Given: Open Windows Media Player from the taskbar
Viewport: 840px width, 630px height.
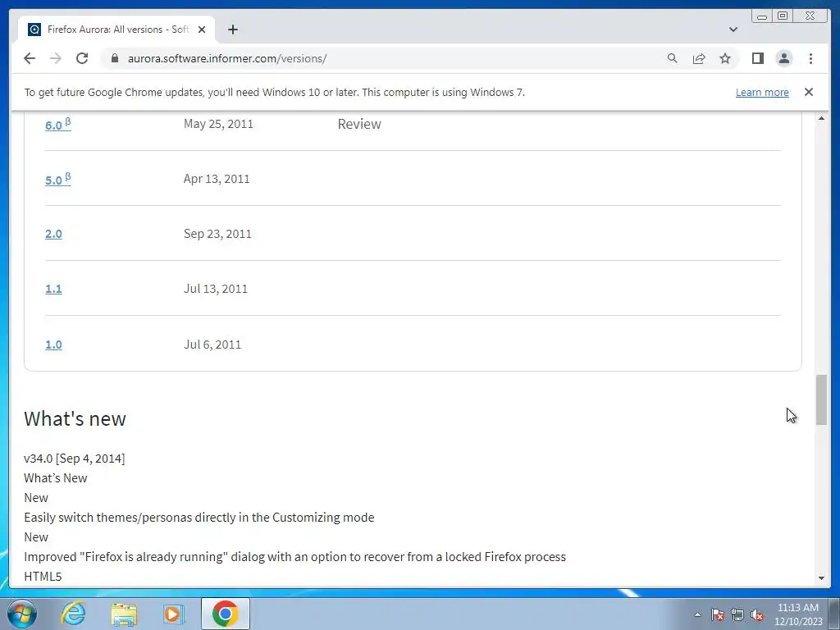Looking at the screenshot, I should click(x=174, y=614).
